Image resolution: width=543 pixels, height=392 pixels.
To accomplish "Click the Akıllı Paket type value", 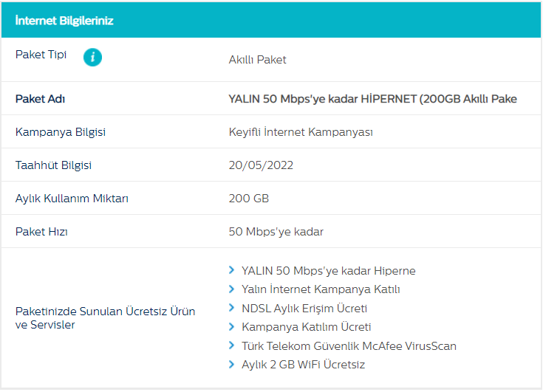I will tap(257, 60).
